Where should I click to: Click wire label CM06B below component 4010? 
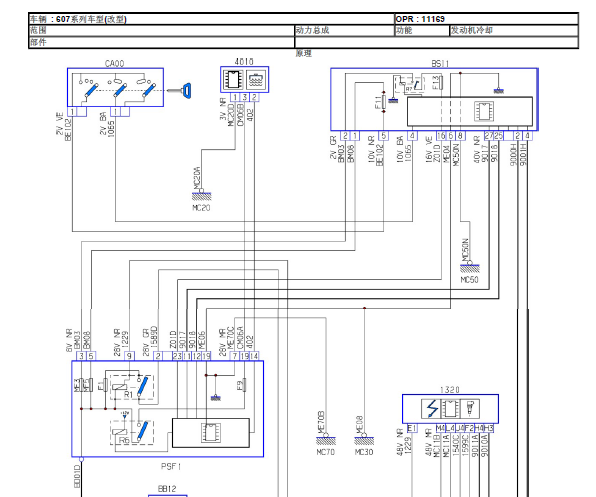(x=240, y=115)
